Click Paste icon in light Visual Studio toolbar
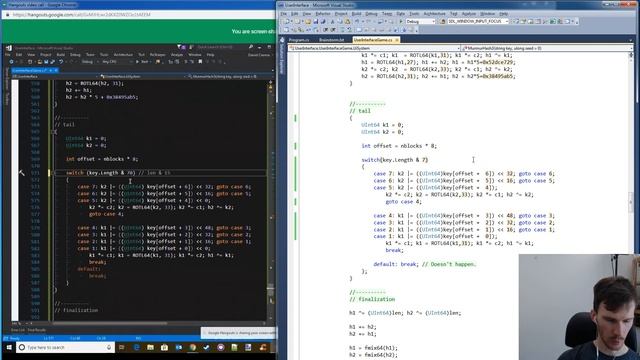Viewport: 640px width, 360px height. 347,22
